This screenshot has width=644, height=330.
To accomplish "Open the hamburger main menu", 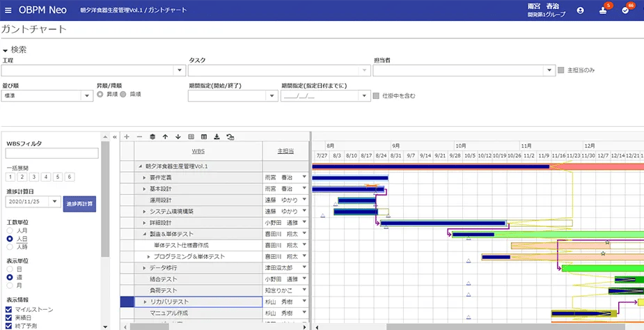I will (x=8, y=10).
